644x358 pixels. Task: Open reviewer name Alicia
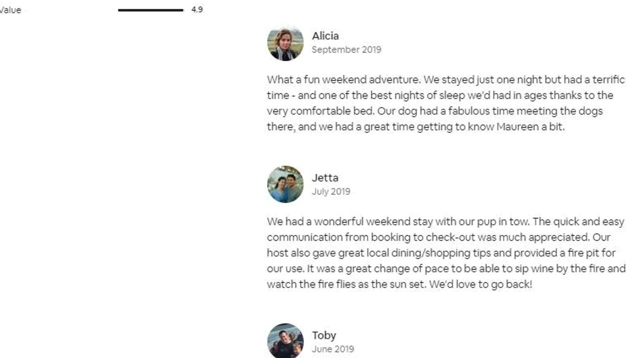(325, 36)
